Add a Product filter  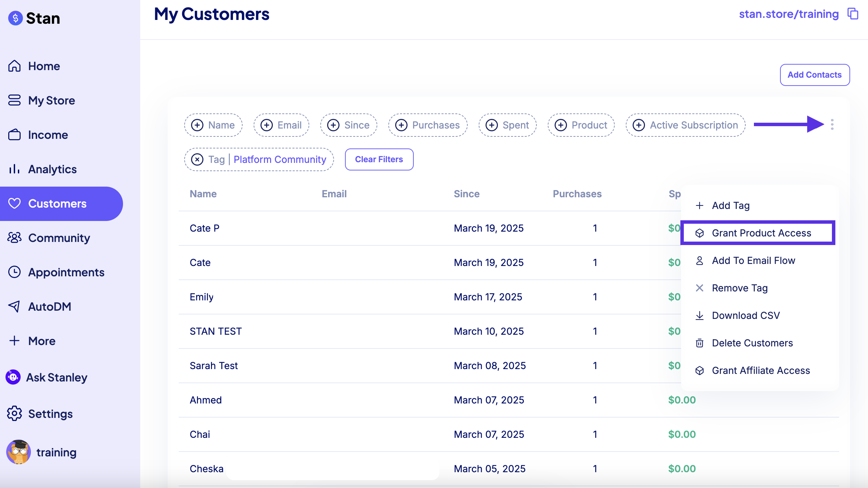pos(581,125)
